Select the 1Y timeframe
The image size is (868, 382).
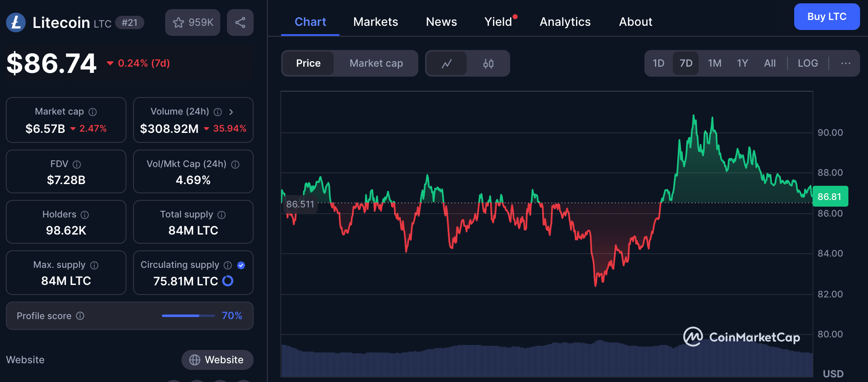(742, 63)
